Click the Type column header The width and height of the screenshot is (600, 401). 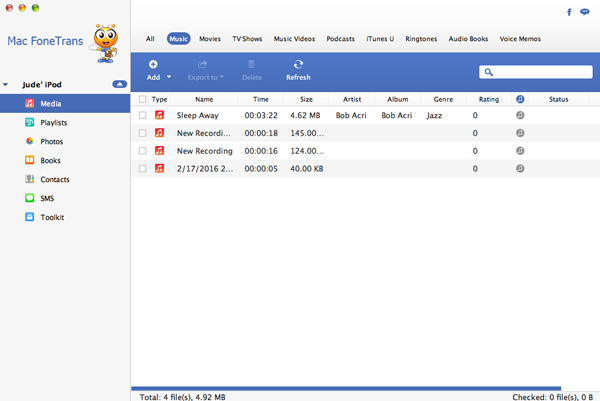point(159,99)
